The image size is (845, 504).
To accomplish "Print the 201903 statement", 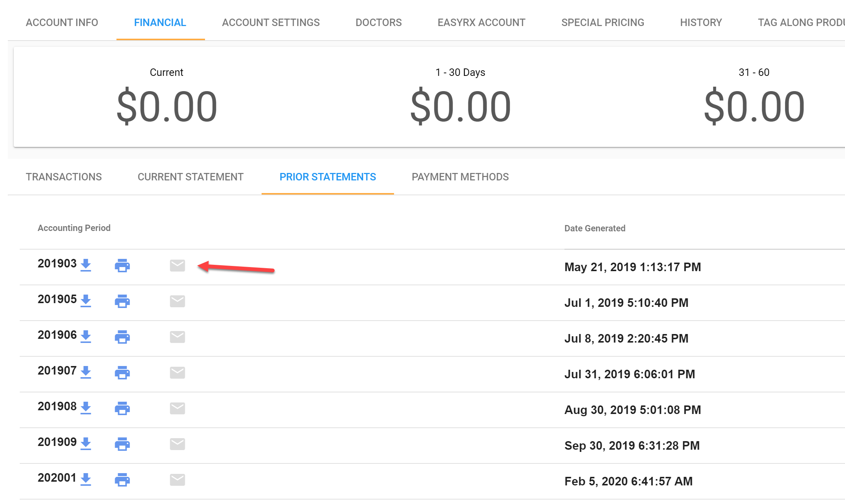I will pyautogui.click(x=122, y=266).
